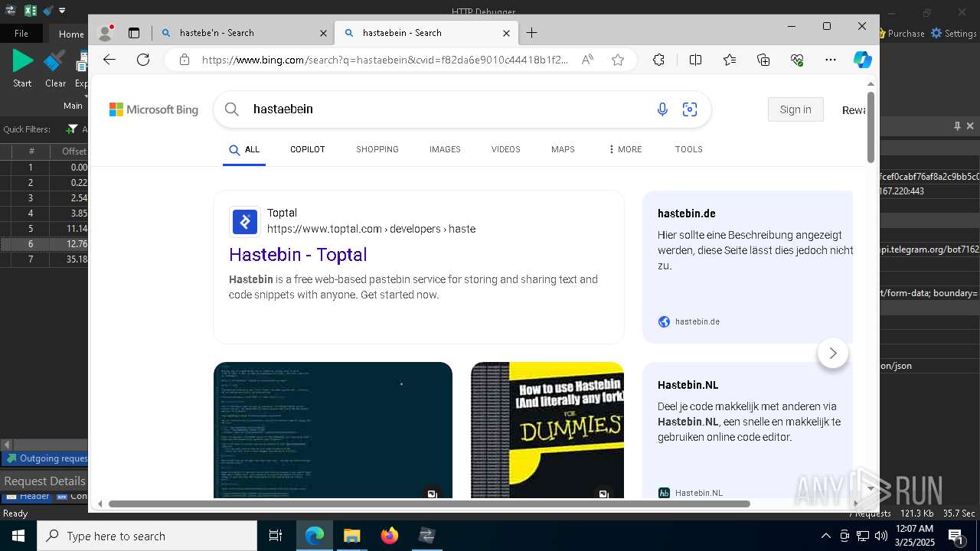Viewport: 980px width, 551px height.
Task: Click the browser horizontal scrollbar
Action: click(x=429, y=504)
